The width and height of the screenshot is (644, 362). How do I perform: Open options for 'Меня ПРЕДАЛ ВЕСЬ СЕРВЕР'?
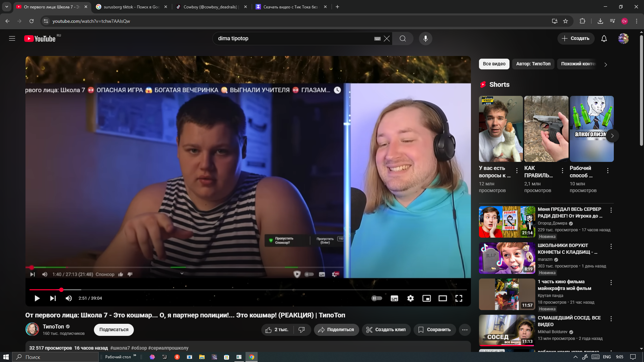(x=611, y=210)
